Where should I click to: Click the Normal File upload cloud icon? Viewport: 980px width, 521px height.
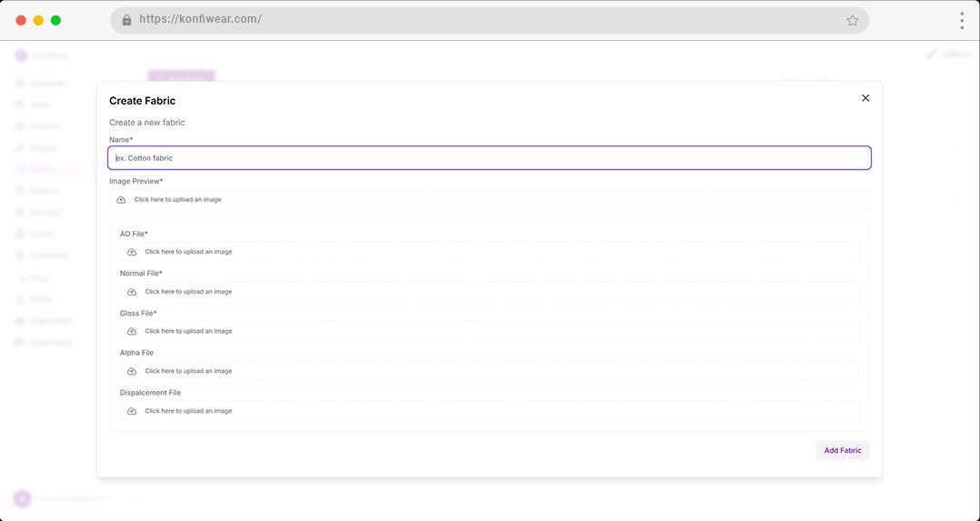click(132, 292)
